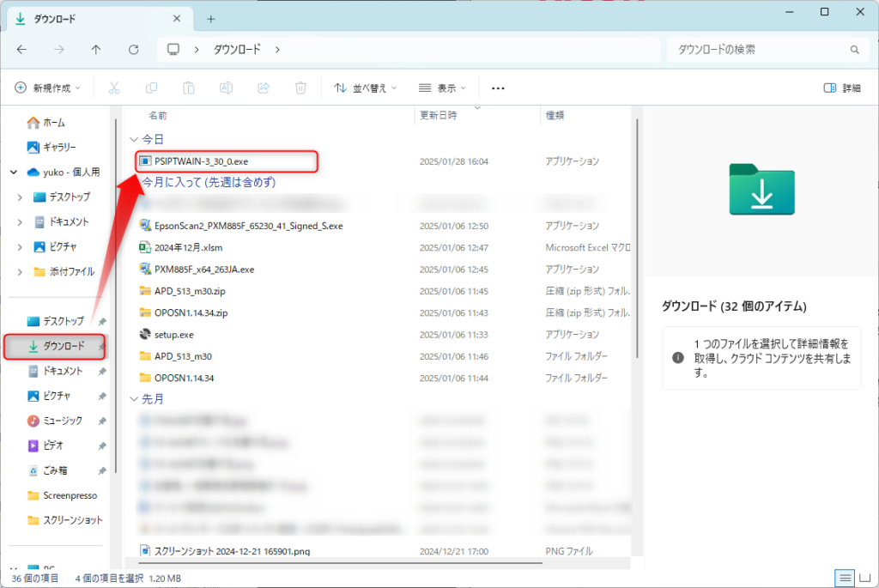
Task: Open the 並べ替え sort dropdown
Action: (x=365, y=88)
